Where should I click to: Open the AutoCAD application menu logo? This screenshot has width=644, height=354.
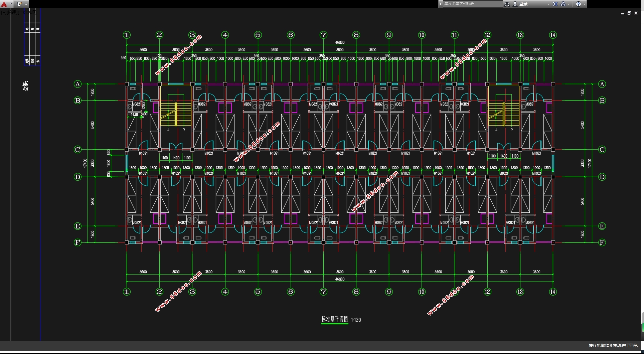pyautogui.click(x=4, y=4)
